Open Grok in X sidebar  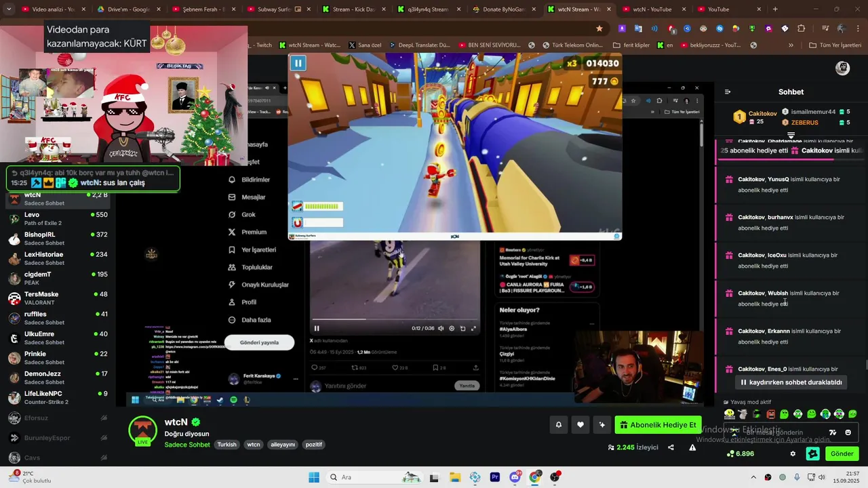[242, 215]
